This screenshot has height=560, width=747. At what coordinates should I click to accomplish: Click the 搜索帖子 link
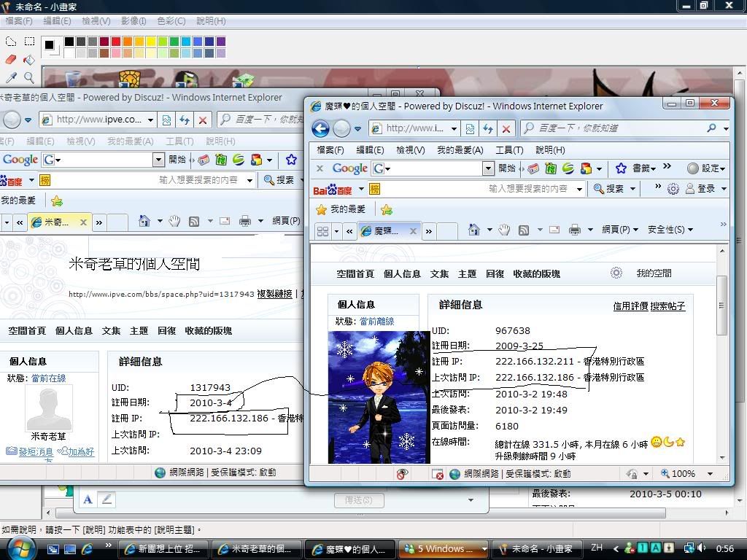pos(667,306)
